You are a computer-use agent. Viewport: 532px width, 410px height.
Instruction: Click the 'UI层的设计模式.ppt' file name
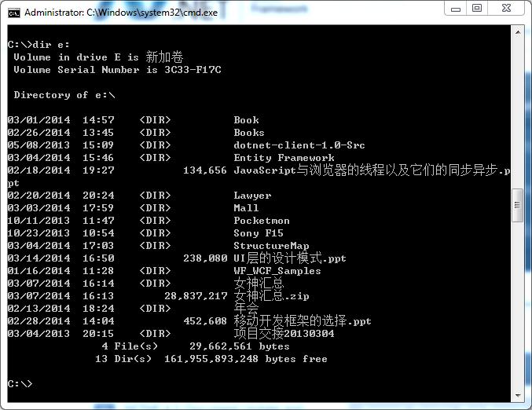[x=290, y=258]
